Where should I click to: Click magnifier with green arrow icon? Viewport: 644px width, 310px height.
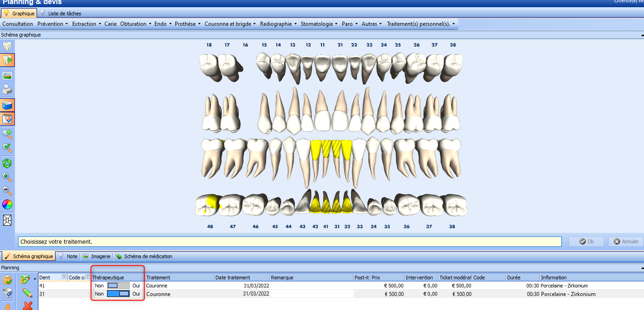point(7,134)
